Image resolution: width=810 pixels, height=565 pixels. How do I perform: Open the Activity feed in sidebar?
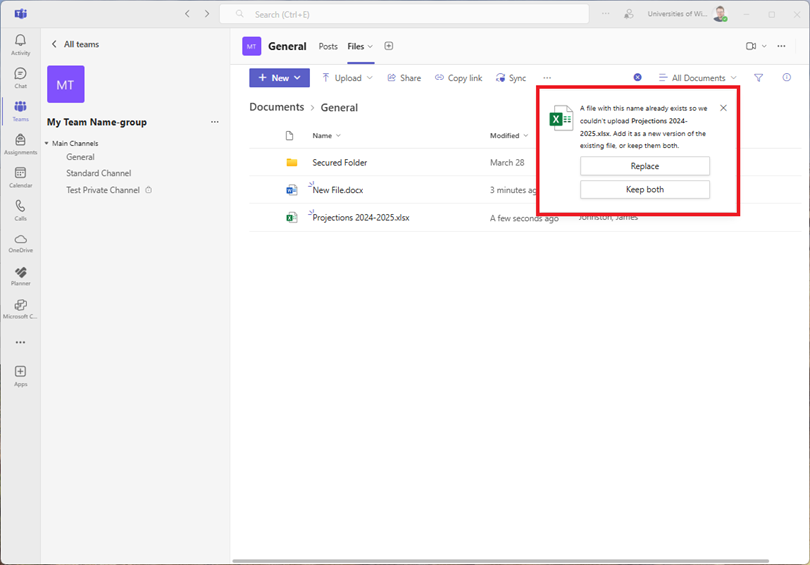click(x=20, y=44)
